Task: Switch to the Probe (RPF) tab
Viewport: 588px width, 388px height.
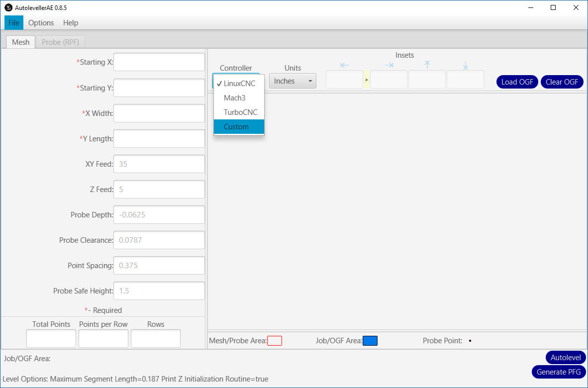Action: [x=60, y=42]
